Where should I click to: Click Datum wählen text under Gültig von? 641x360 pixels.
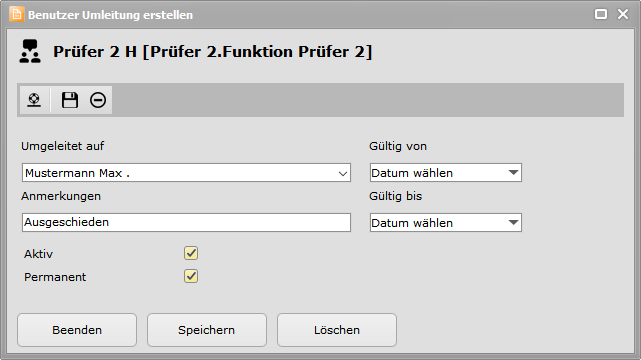tap(412, 173)
